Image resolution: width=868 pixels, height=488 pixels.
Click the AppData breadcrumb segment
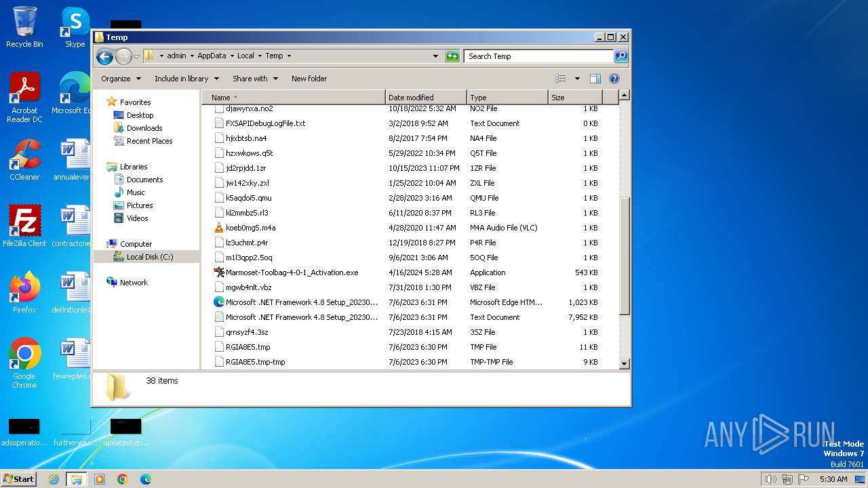[x=212, y=56]
